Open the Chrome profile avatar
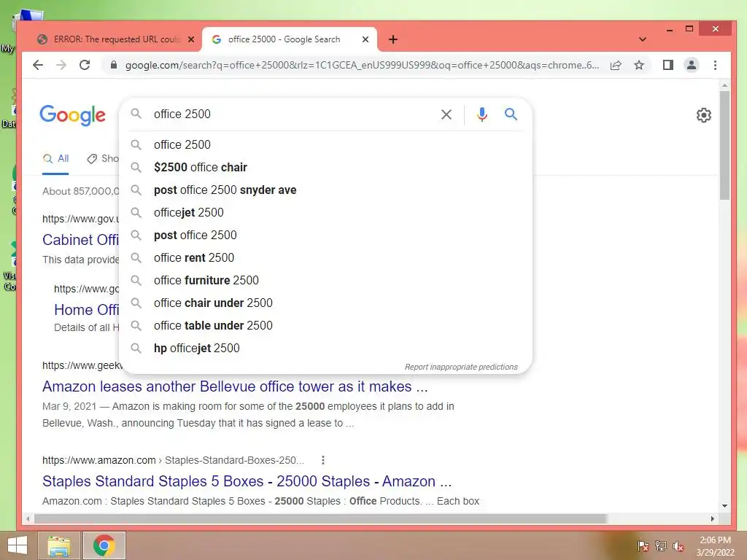 pos(692,65)
